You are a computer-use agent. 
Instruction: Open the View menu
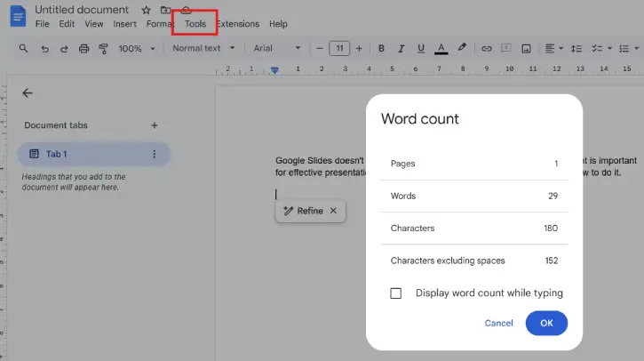point(94,24)
